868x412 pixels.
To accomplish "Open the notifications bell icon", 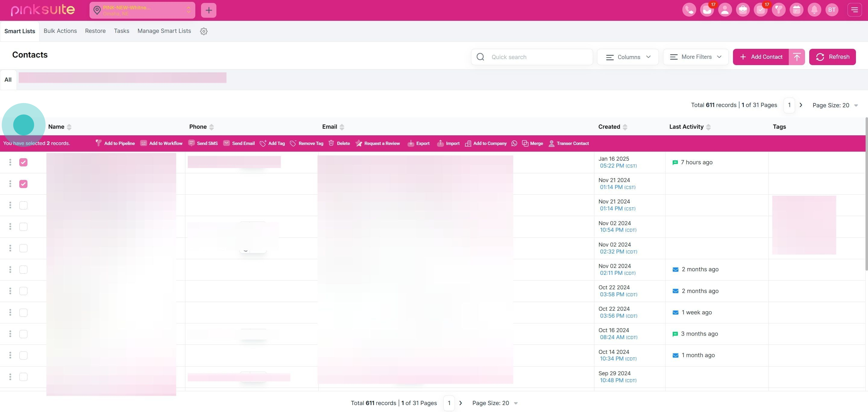I will pyautogui.click(x=814, y=10).
